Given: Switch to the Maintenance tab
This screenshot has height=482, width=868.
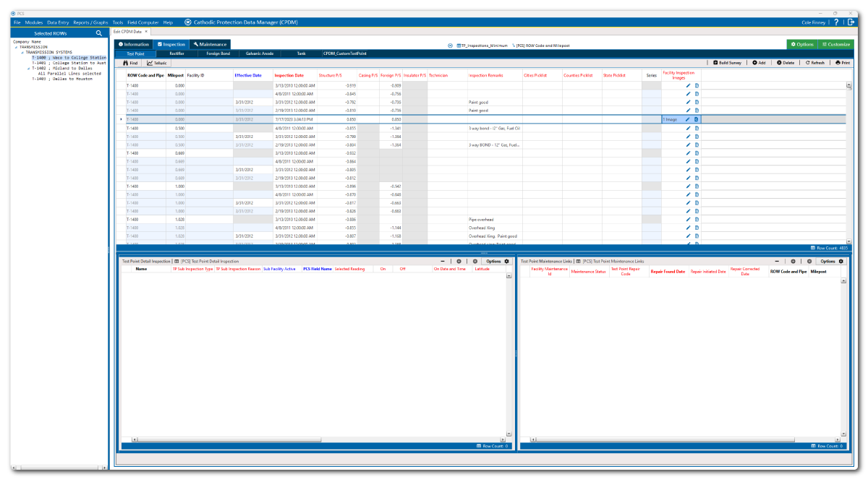Looking at the screenshot, I should click(210, 45).
